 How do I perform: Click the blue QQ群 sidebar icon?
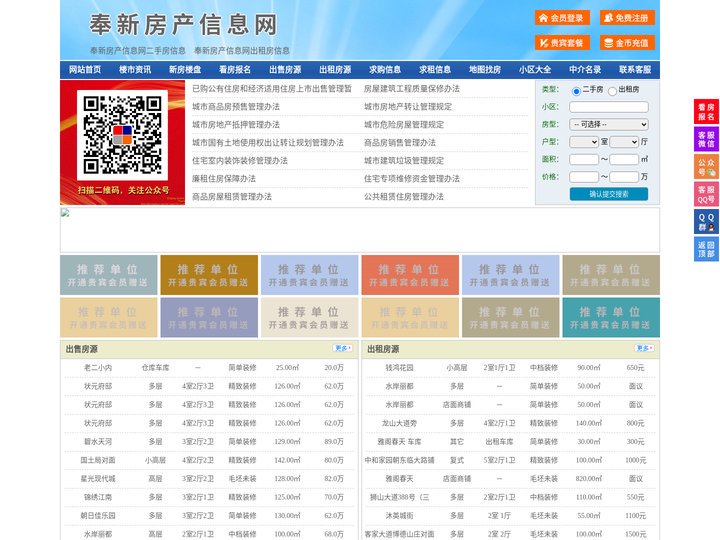[x=706, y=222]
